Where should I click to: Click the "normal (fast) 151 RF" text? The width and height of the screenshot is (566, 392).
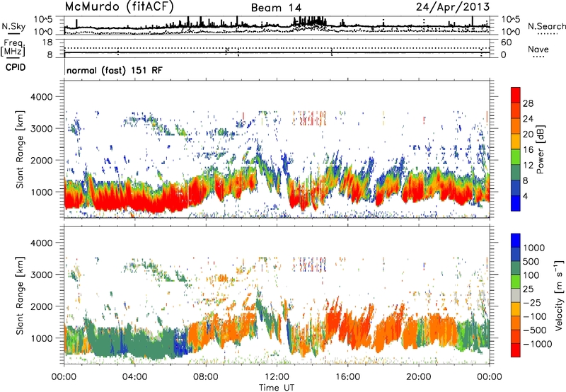pos(115,70)
